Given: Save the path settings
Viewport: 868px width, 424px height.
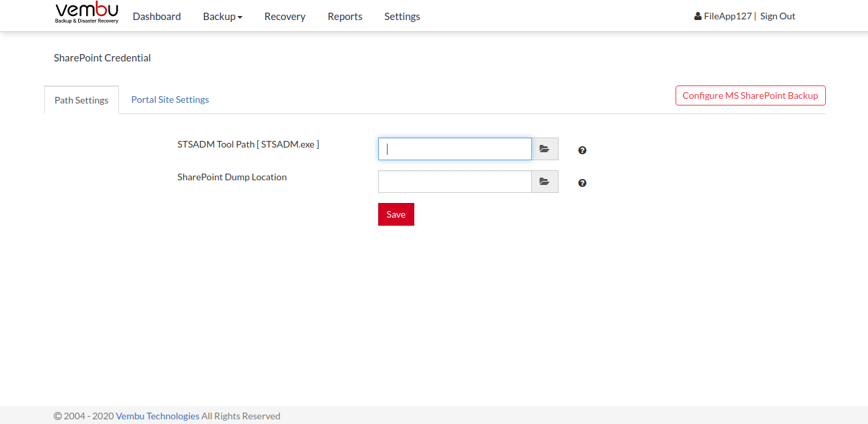Looking at the screenshot, I should (396, 214).
